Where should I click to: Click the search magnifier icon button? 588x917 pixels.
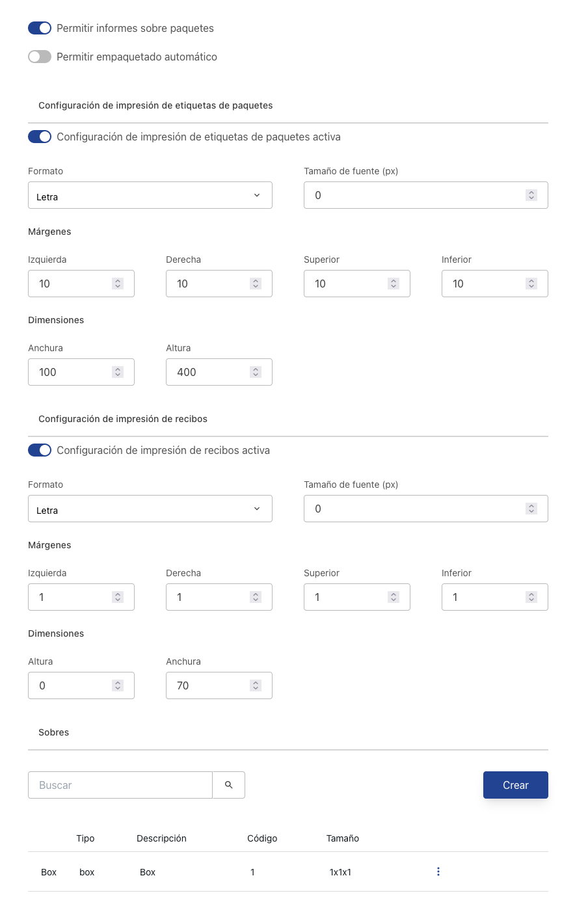coord(228,785)
